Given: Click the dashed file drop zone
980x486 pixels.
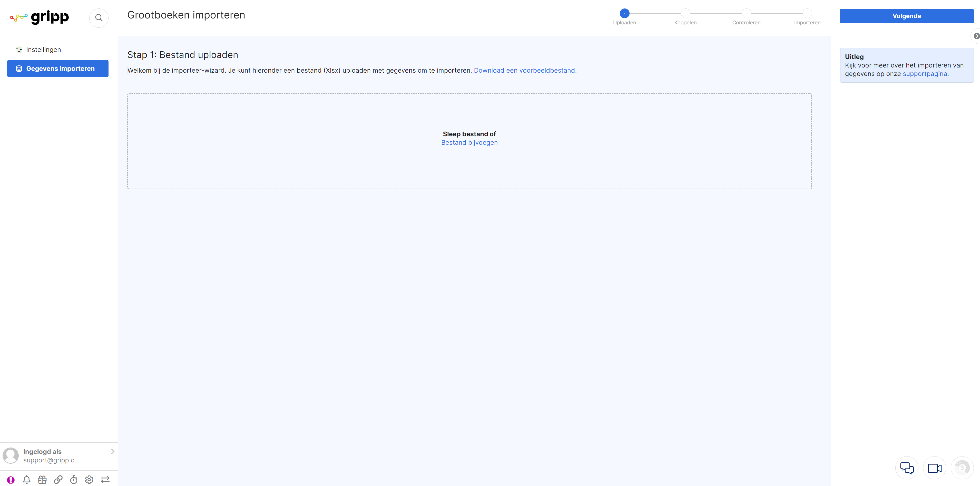Looking at the screenshot, I should pos(469,141).
